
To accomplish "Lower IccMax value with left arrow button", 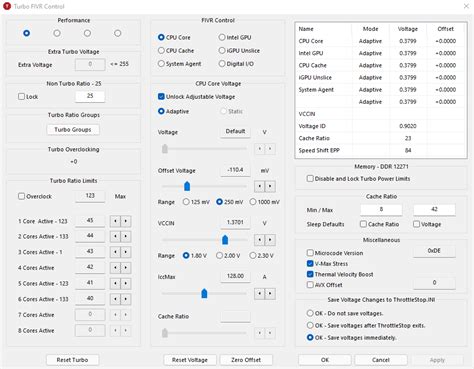I will coord(260,294).
